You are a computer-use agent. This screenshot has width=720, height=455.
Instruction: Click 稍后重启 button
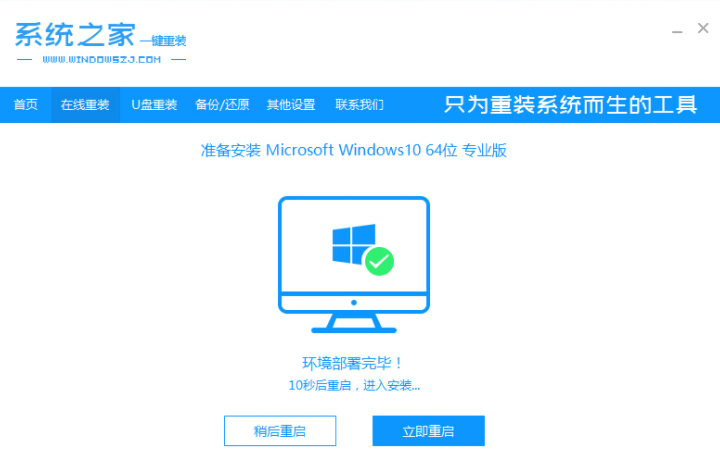[280, 431]
